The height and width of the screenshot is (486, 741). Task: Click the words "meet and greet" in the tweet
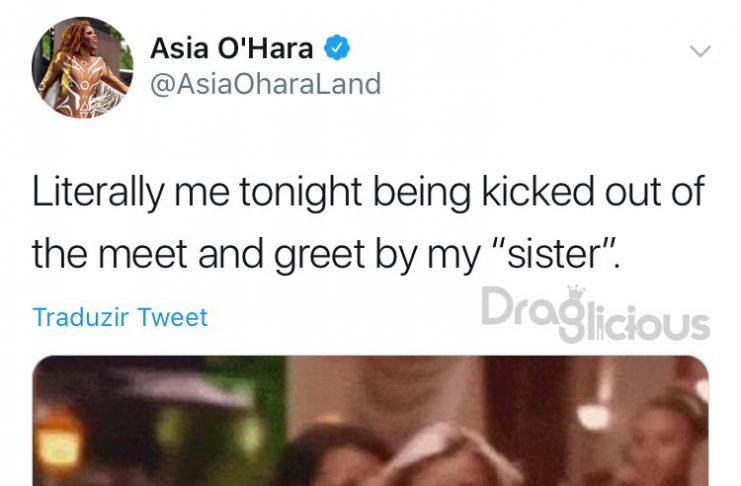coord(231,254)
